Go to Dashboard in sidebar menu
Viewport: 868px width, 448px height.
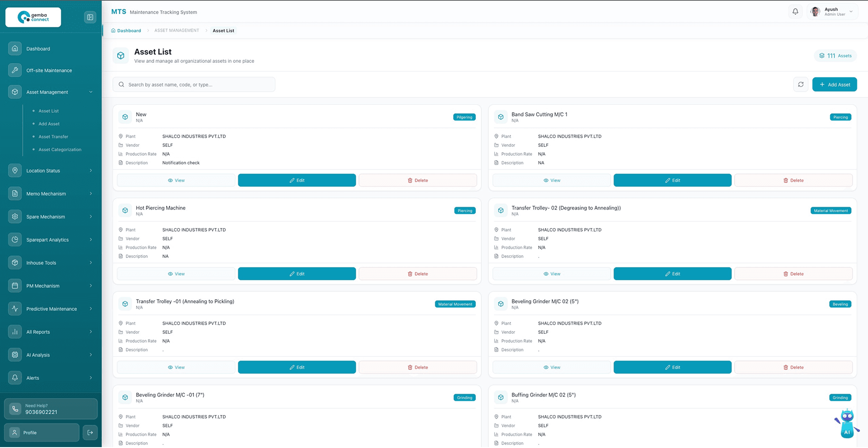38,49
